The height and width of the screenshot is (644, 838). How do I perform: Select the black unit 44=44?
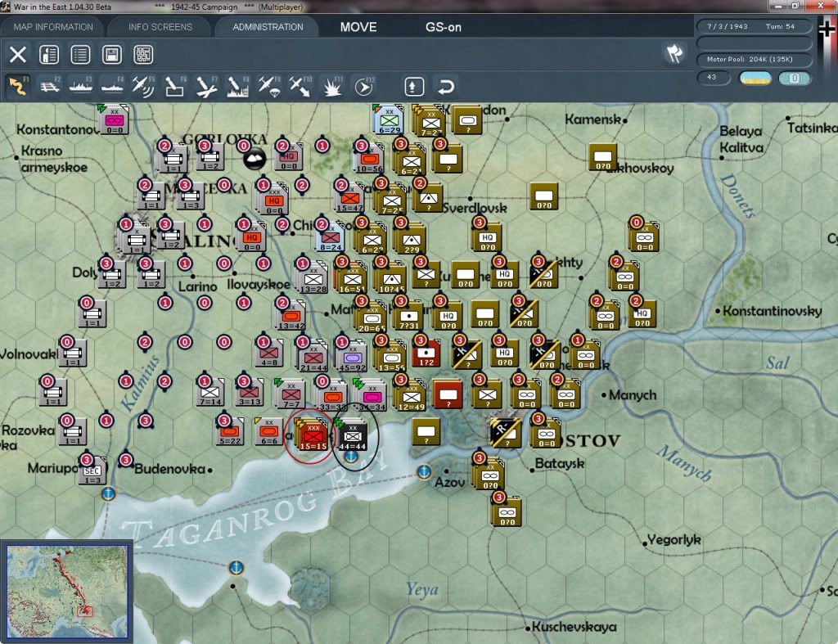coord(352,435)
